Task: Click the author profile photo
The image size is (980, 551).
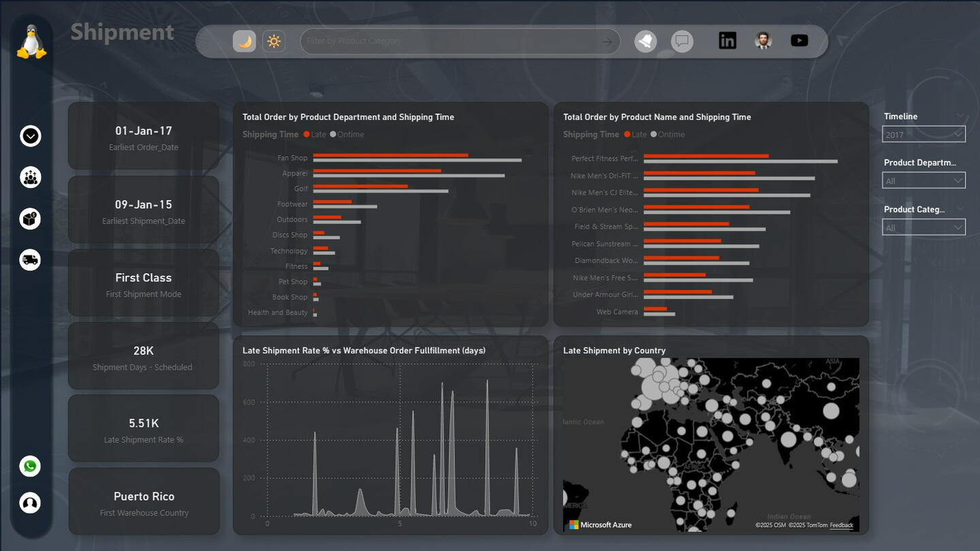Action: click(x=763, y=41)
